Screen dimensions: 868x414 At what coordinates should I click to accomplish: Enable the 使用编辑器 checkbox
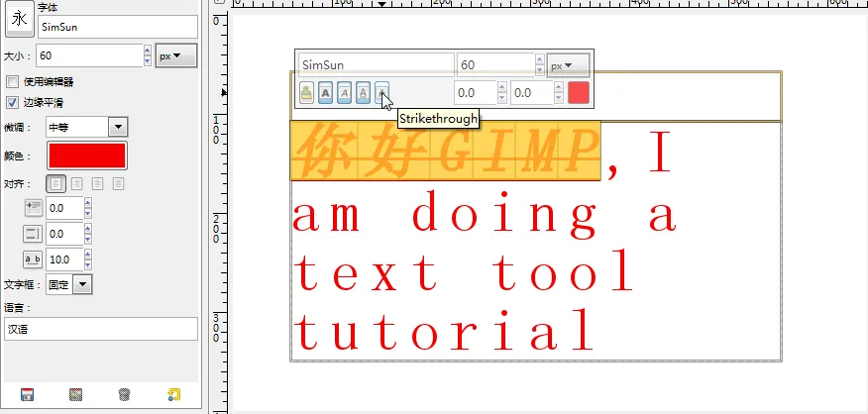12,82
